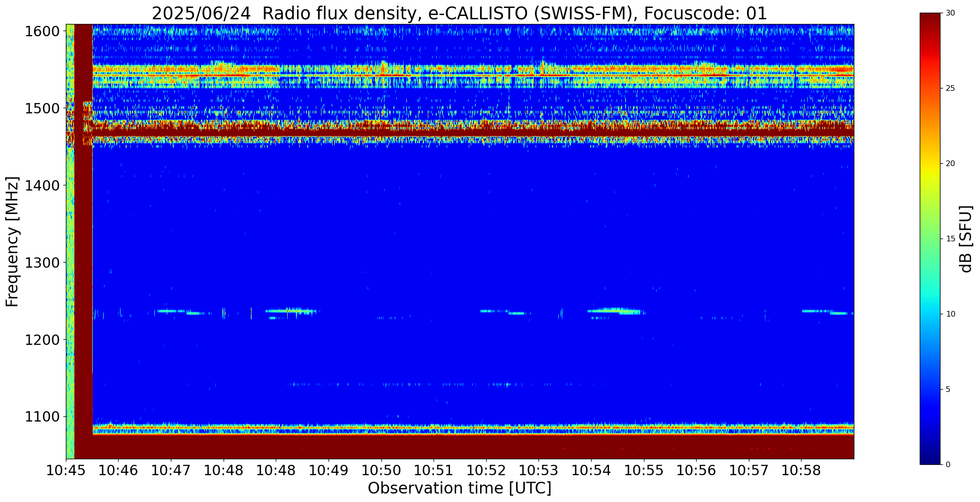The height and width of the screenshot is (502, 980).
Task: Click the colorbar tick label 25
Action: pos(950,88)
